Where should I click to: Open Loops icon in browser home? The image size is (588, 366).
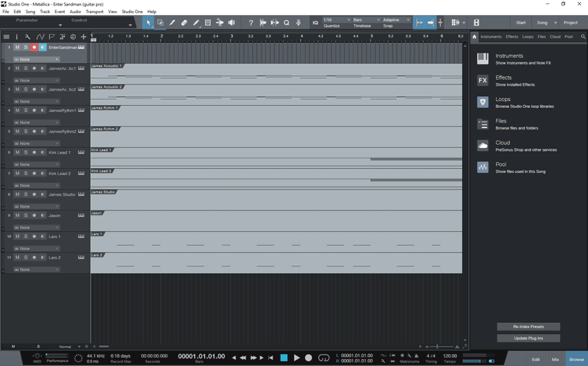(483, 102)
